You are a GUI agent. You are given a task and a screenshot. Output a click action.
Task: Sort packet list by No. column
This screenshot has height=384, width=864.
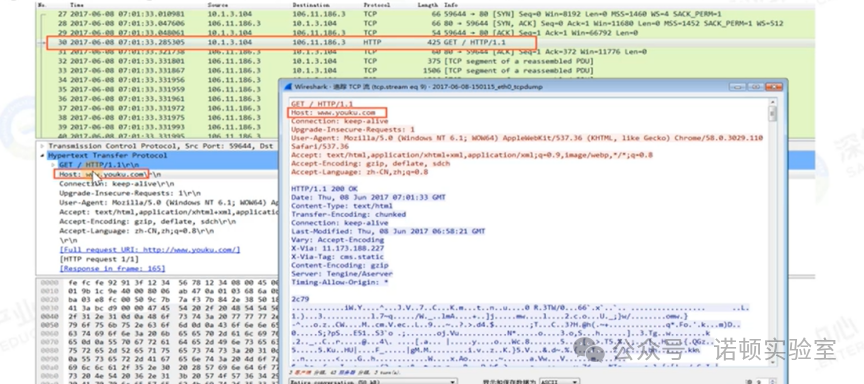(x=41, y=4)
